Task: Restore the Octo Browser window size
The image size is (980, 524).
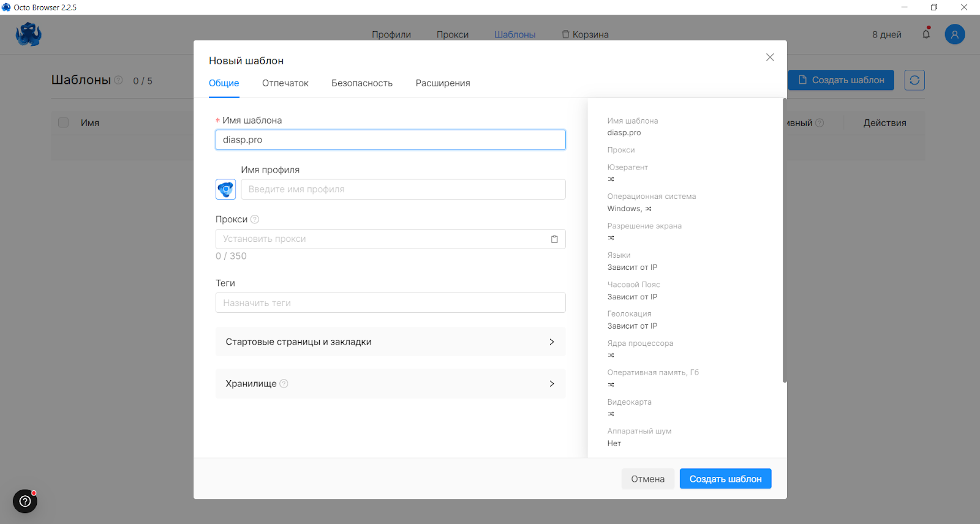Action: click(934, 7)
